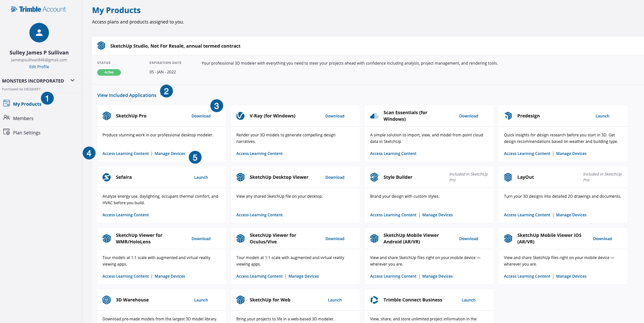The width and height of the screenshot is (644, 323).
Task: Click the V-Ray (for Windows) product icon
Action: pyautogui.click(x=241, y=116)
